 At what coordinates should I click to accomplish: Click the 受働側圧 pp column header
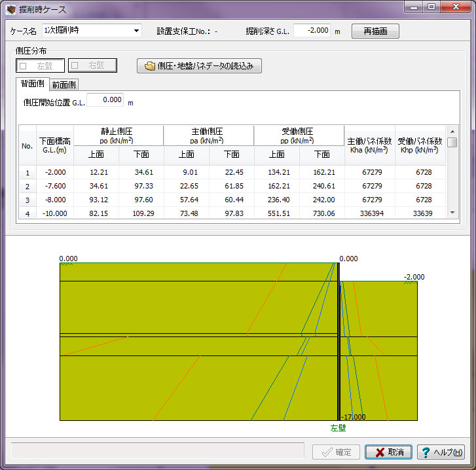(x=299, y=136)
